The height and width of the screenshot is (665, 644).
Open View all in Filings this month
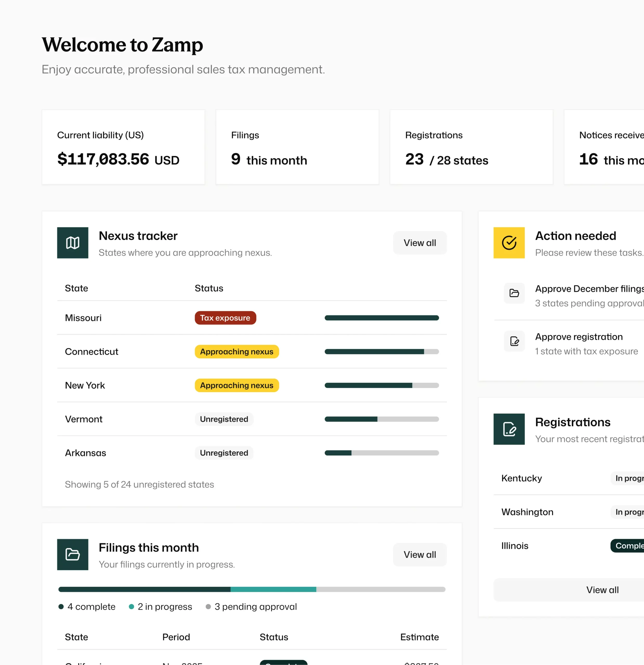click(x=420, y=554)
